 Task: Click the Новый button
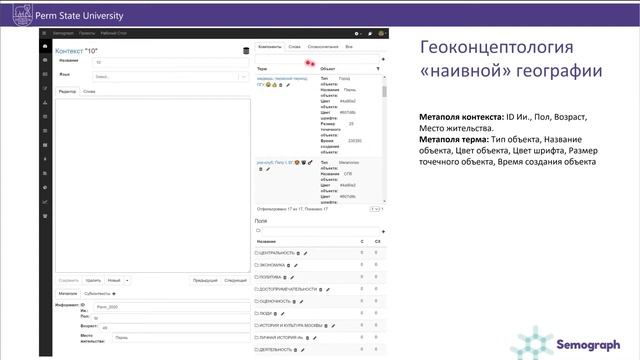coord(114,280)
